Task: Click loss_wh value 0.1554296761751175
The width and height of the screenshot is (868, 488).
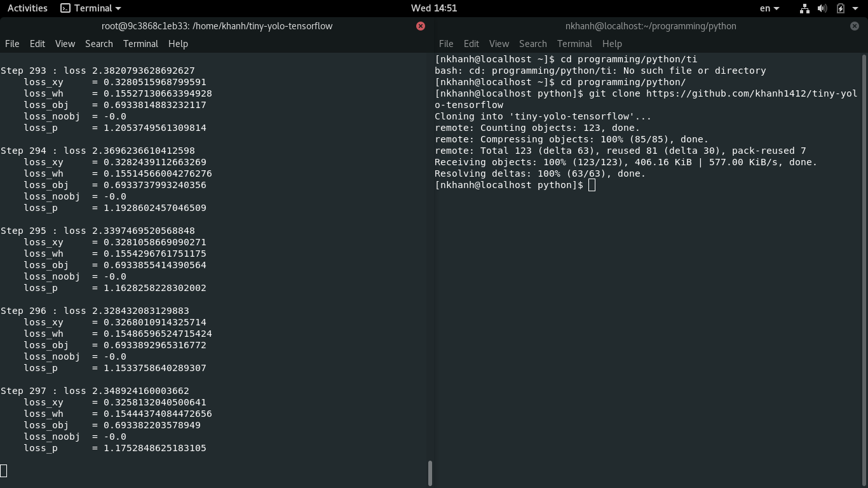Action: [x=155, y=254]
